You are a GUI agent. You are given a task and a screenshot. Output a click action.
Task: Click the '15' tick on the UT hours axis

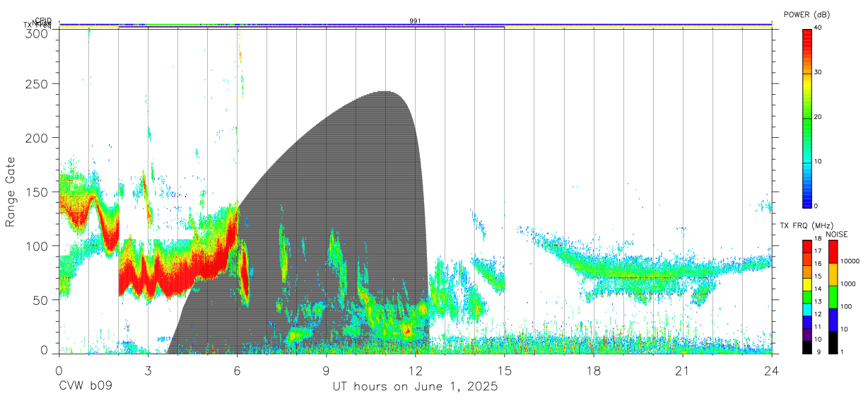505,371
